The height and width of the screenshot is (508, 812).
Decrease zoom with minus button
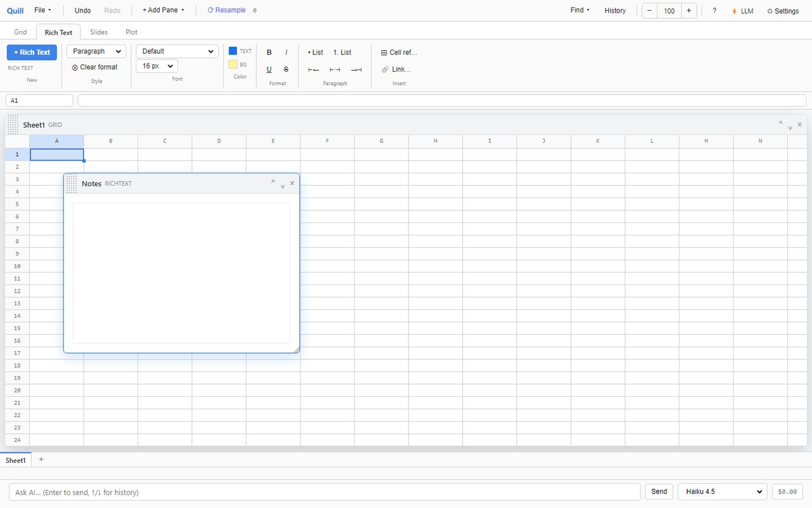click(x=650, y=11)
